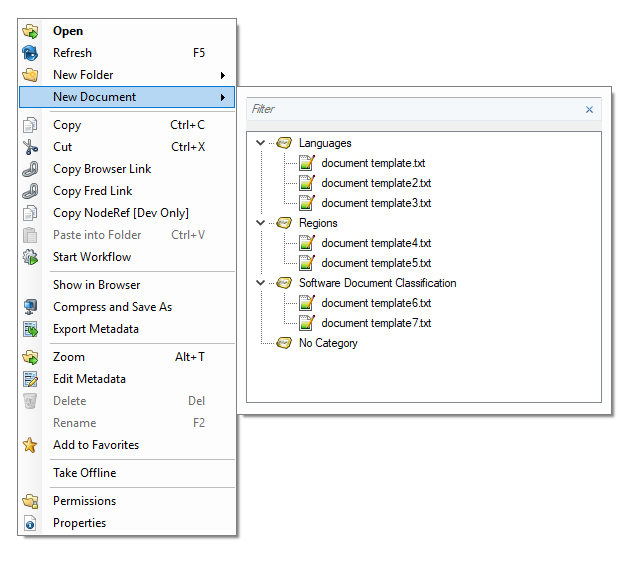The image size is (639, 567).
Task: Click the No Category tag icon
Action: pyautogui.click(x=284, y=343)
